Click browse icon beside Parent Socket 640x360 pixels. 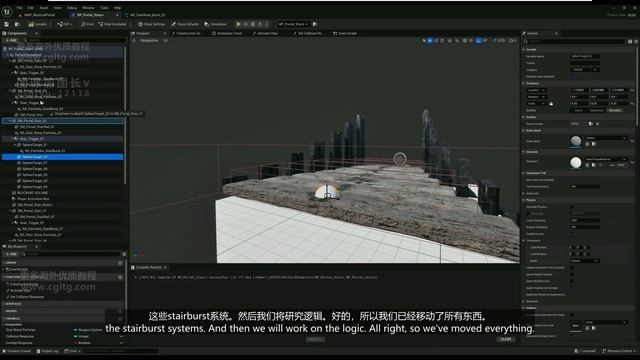[x=591, y=124]
